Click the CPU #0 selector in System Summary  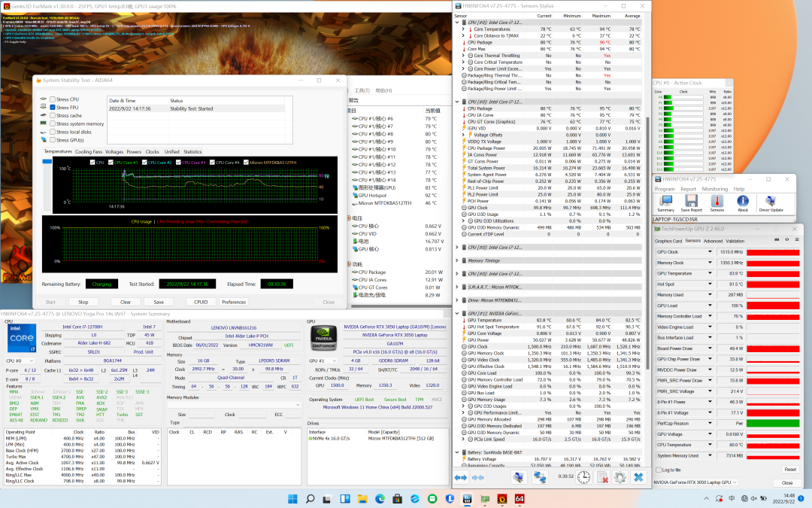(x=19, y=360)
